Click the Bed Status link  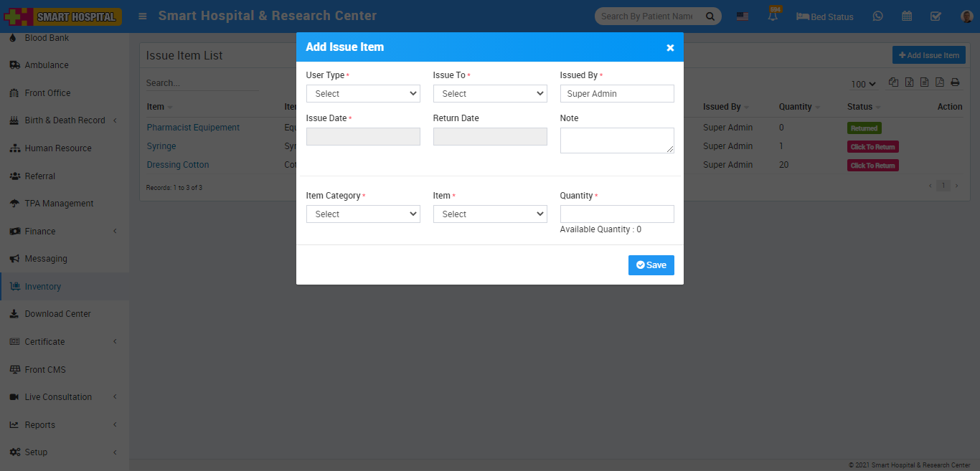pyautogui.click(x=825, y=16)
